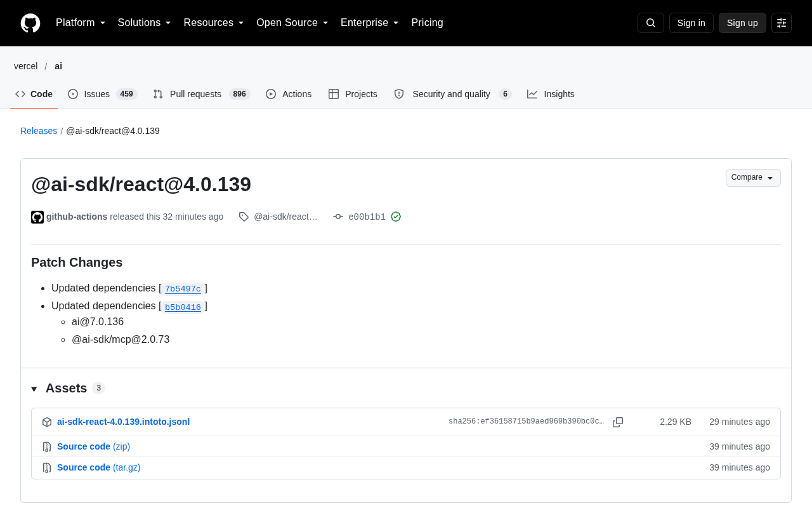Open the github-actions author link
The height and width of the screenshot is (508, 812).
click(77, 217)
